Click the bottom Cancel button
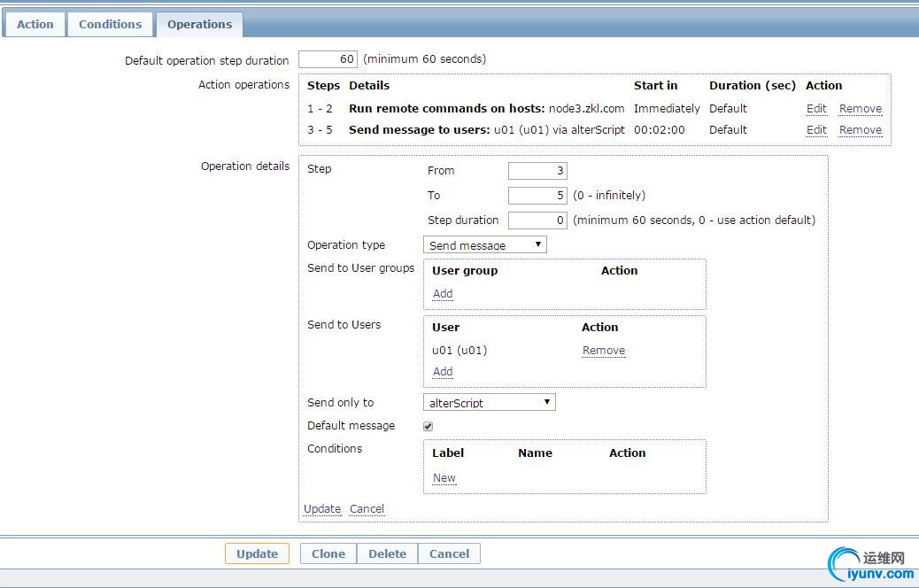This screenshot has width=919, height=588. pos(449,554)
